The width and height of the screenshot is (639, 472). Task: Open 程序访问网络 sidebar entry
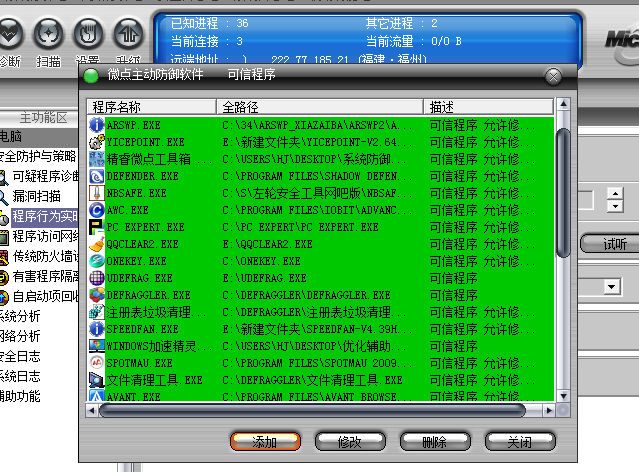coord(39,236)
